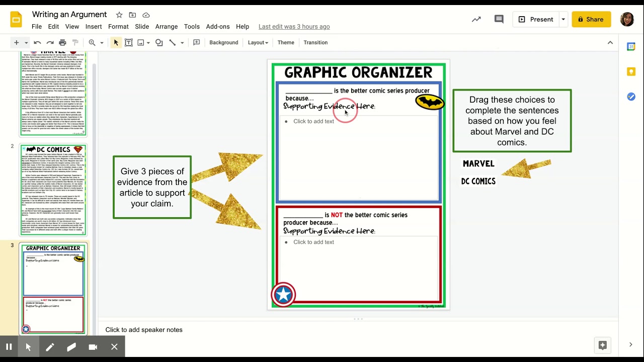The height and width of the screenshot is (362, 644).
Task: Select the MARVEL draggable label
Action: point(478,163)
